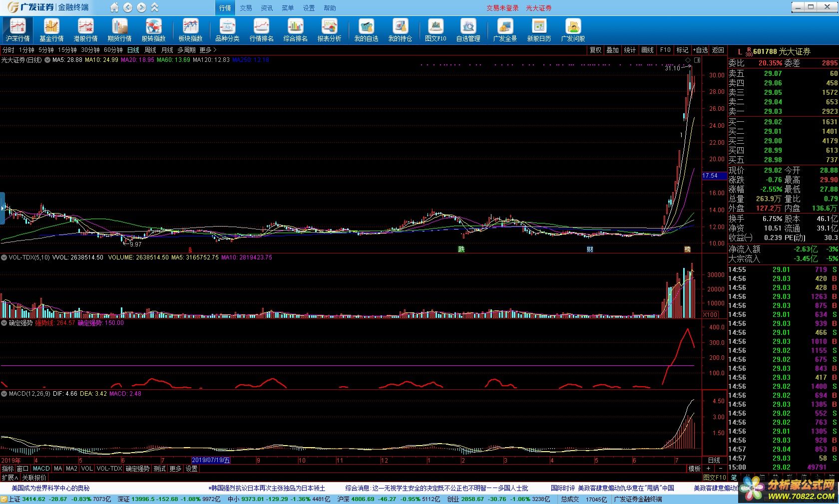Open 多周期 multi-period option
Viewport: 839px width, 504px height.
[x=187, y=50]
